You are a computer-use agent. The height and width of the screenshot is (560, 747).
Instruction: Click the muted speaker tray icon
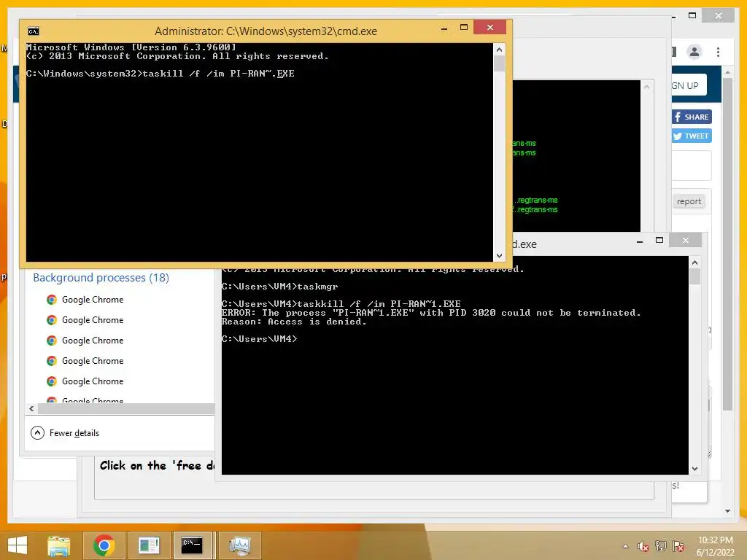click(643, 546)
